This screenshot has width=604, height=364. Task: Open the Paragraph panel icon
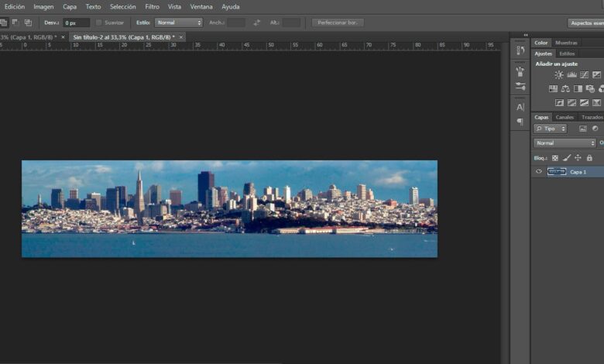tap(520, 122)
